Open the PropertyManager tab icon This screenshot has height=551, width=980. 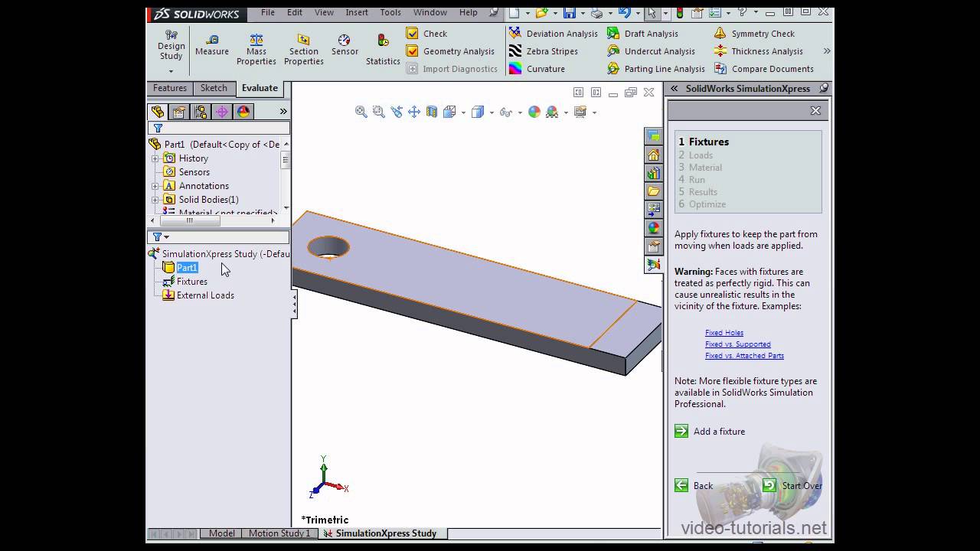[x=179, y=112]
